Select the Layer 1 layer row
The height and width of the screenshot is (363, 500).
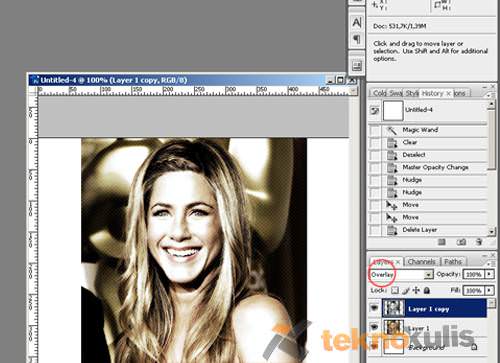[435, 327]
